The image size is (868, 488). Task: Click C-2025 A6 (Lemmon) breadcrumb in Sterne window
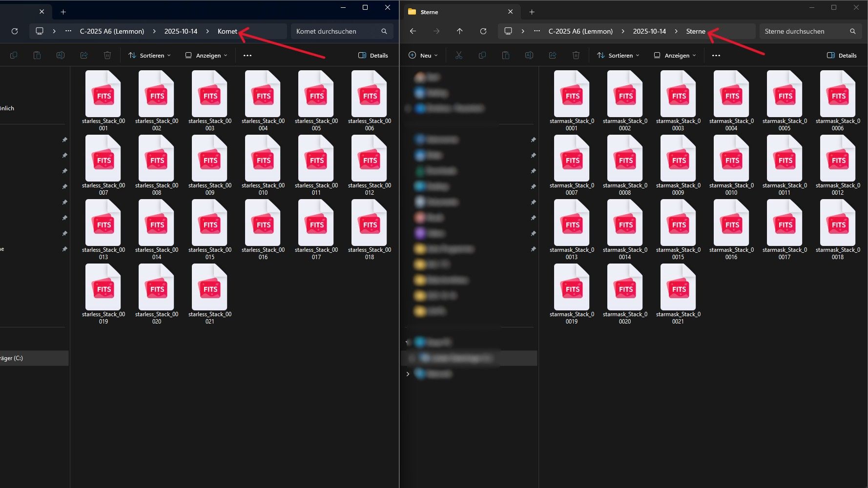580,31
